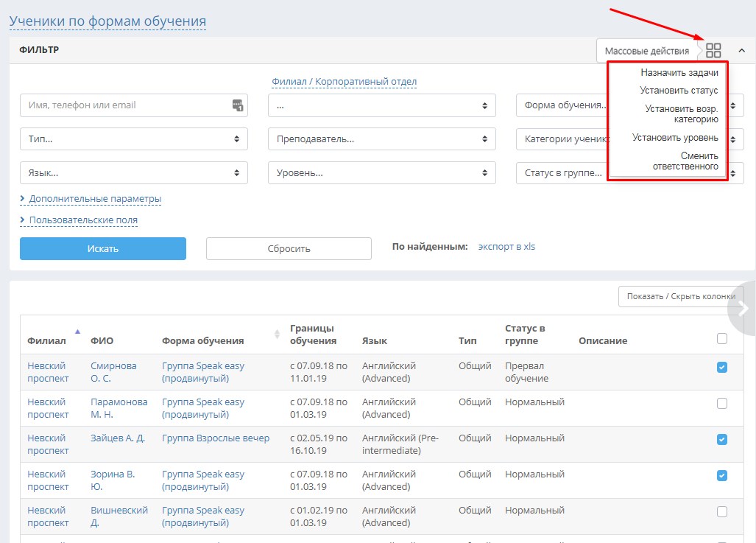Open student Парамонова М. Н. link
This screenshot has height=543, width=756.
[119, 408]
